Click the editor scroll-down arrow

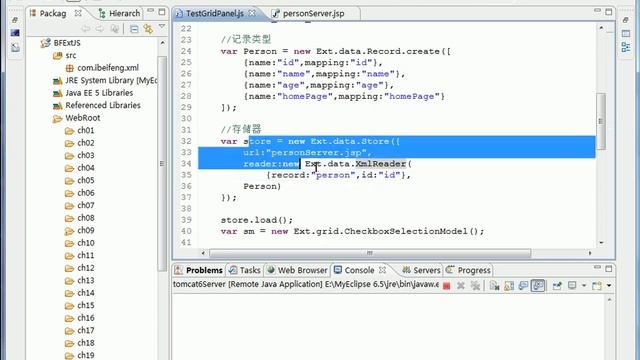(x=601, y=243)
